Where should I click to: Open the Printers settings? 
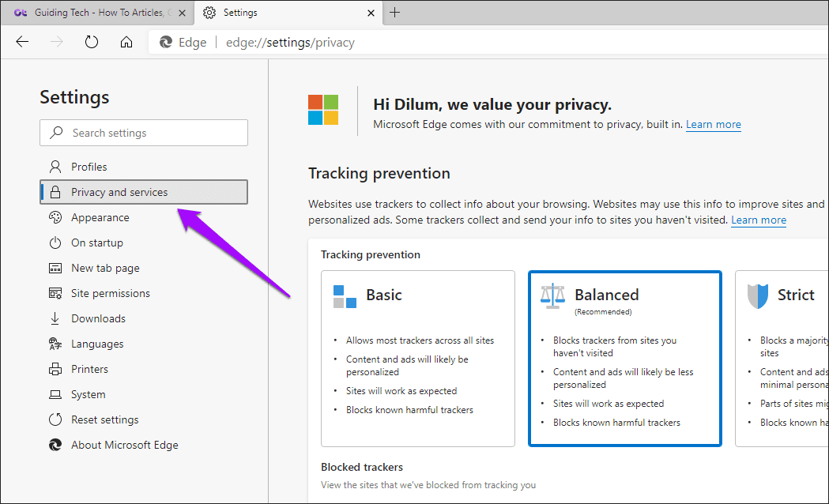point(144,369)
